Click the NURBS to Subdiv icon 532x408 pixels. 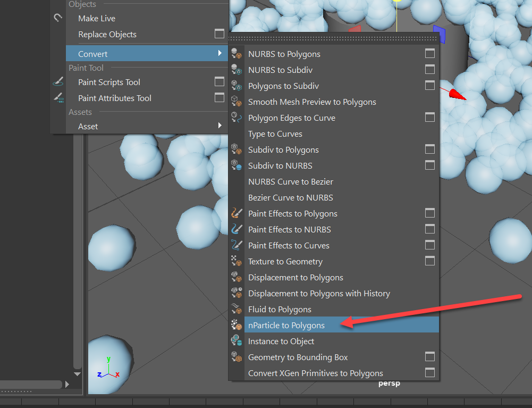pos(237,70)
